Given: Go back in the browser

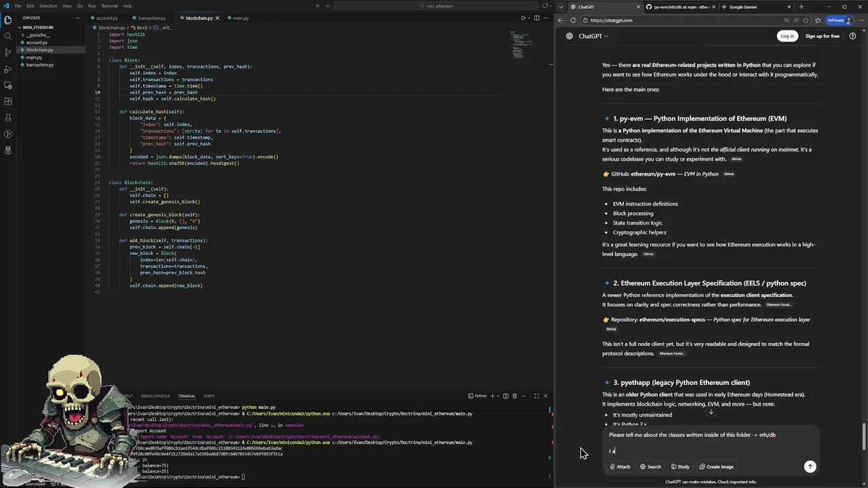Looking at the screenshot, I should click(561, 20).
